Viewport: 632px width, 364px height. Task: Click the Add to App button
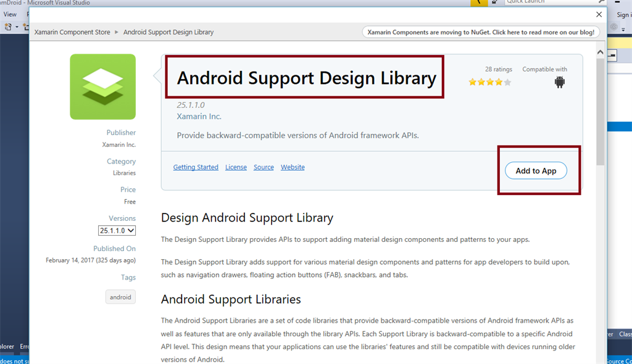[536, 170]
